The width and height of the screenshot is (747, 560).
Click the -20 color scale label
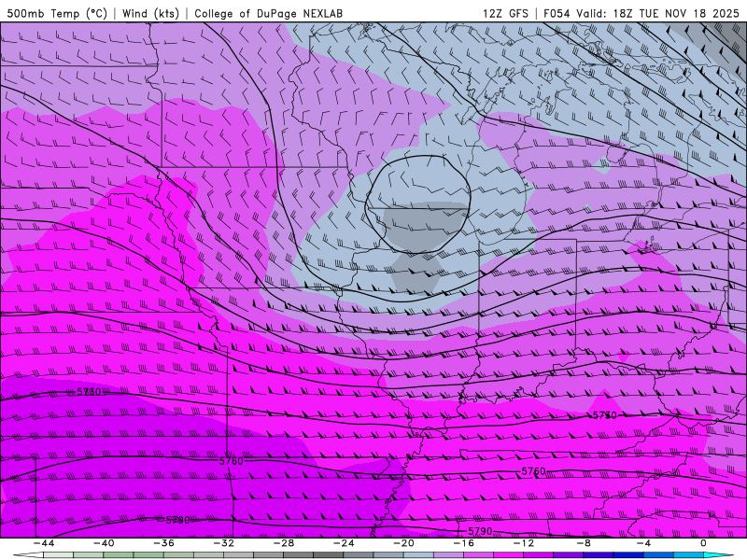[x=403, y=543]
